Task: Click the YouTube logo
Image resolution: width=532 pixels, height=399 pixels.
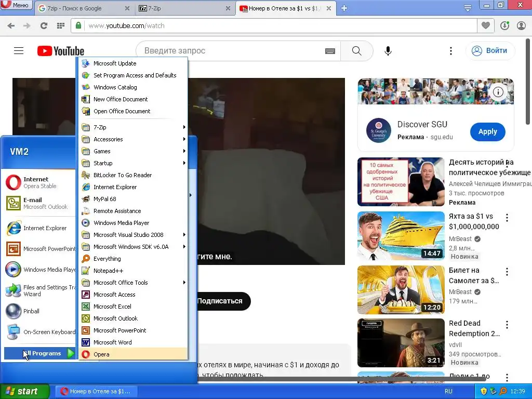Action: 61,51
